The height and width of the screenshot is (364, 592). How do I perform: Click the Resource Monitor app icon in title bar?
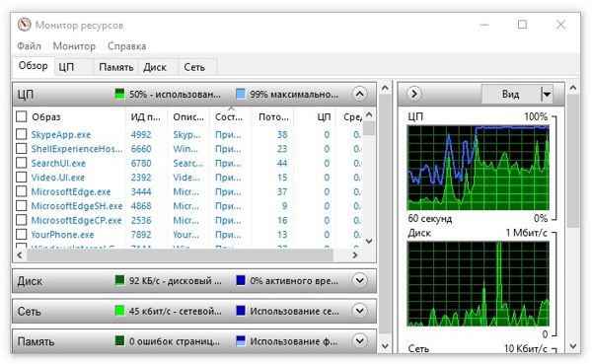(24, 25)
